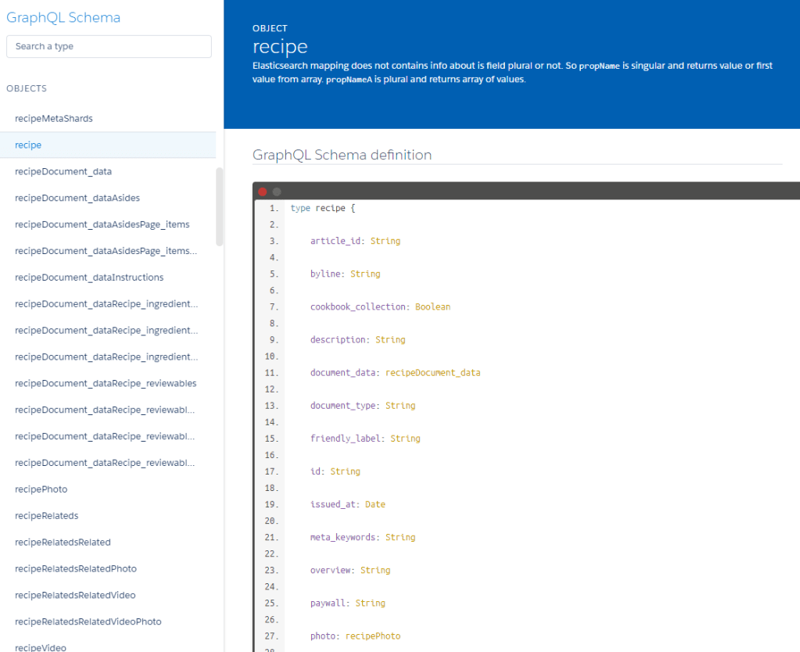Click String type of overview field
The width and height of the screenshot is (800, 652).
coord(375,570)
